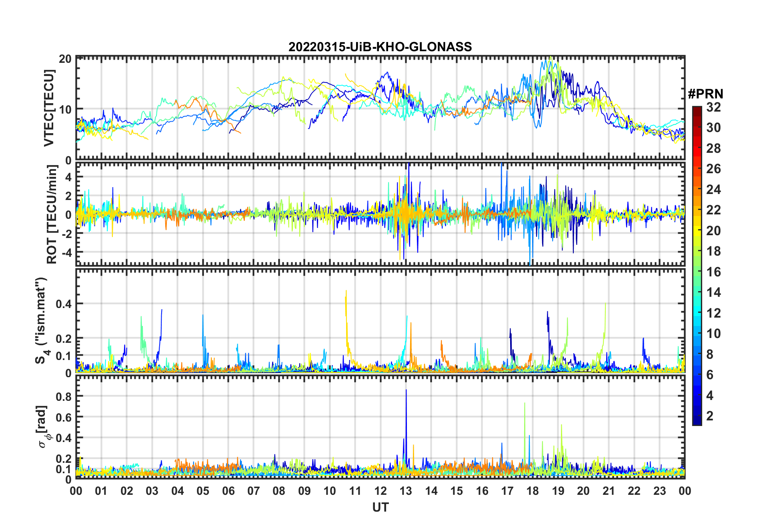
Task: Click the PRN colorbar
Action: (x=697, y=266)
